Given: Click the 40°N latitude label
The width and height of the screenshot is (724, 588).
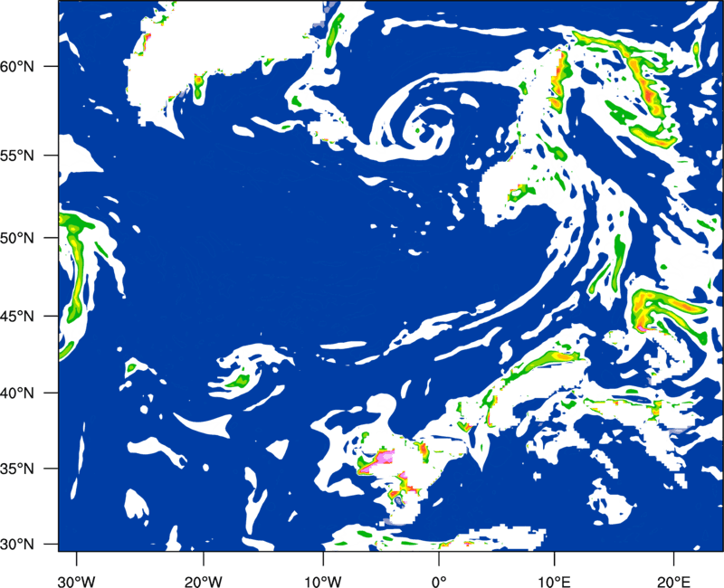Looking at the screenshot, I should click(x=17, y=394).
